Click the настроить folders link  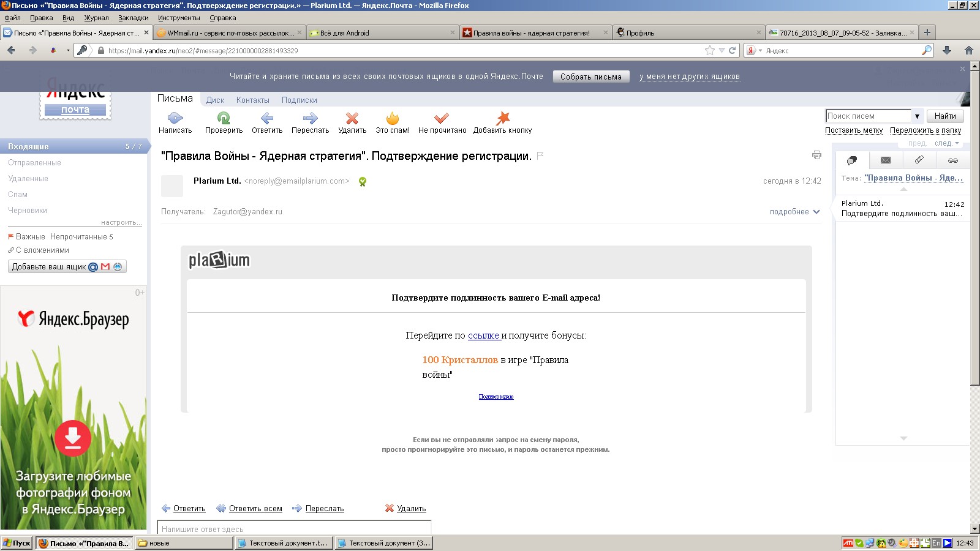121,222
